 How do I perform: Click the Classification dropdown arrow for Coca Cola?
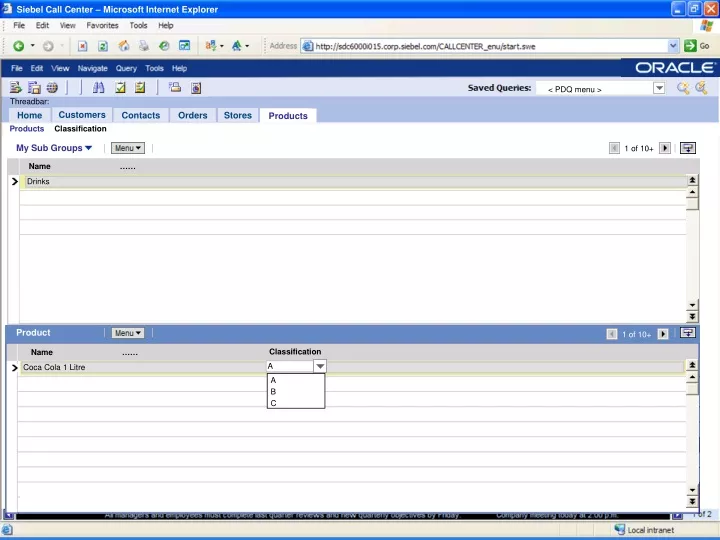tap(320, 366)
